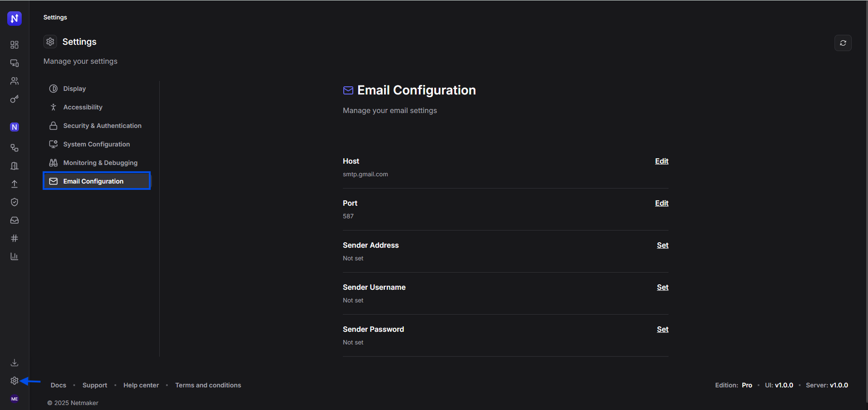Edit the Port value
This screenshot has width=868, height=410.
[x=661, y=203]
